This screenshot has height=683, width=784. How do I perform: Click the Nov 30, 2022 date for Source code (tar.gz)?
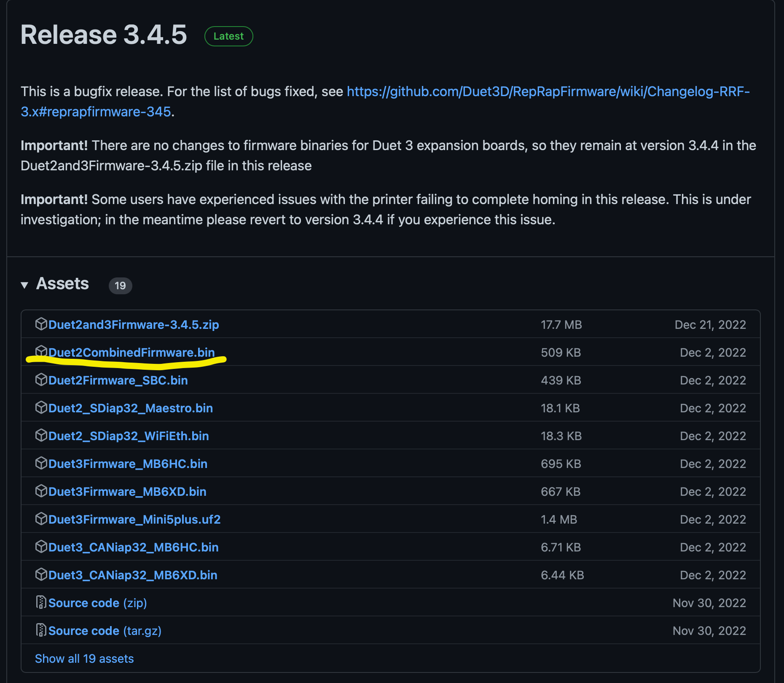(x=709, y=631)
